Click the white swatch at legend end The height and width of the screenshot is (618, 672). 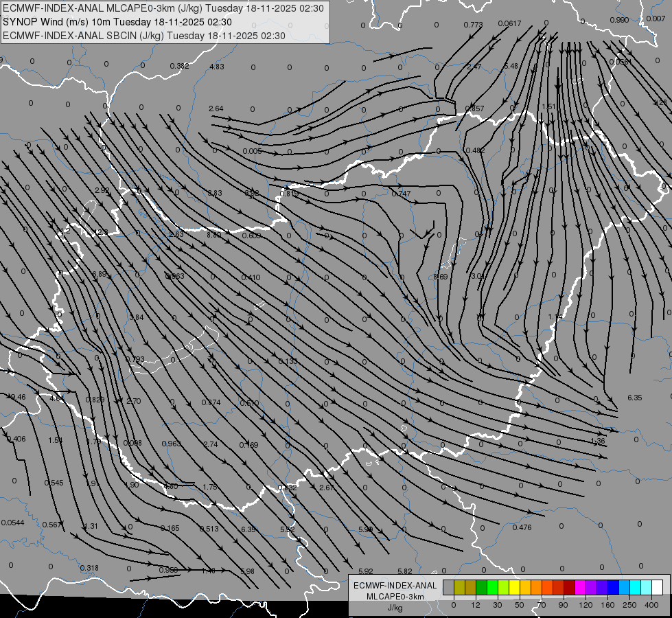pos(658,587)
